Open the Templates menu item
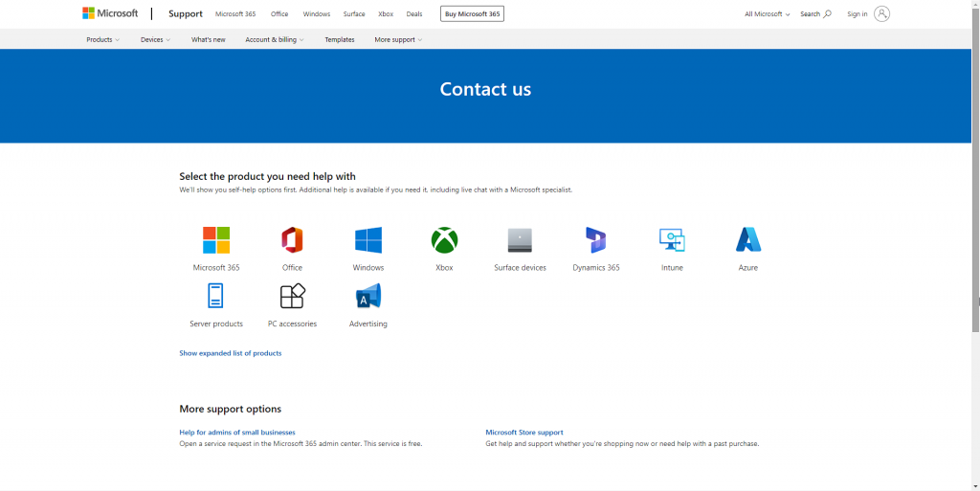The height and width of the screenshot is (491, 980). 340,39
